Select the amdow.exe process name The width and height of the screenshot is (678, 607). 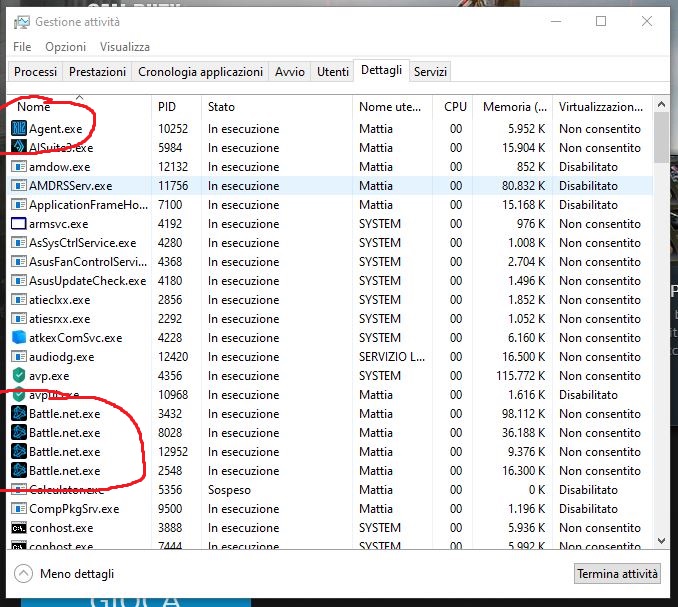point(60,166)
